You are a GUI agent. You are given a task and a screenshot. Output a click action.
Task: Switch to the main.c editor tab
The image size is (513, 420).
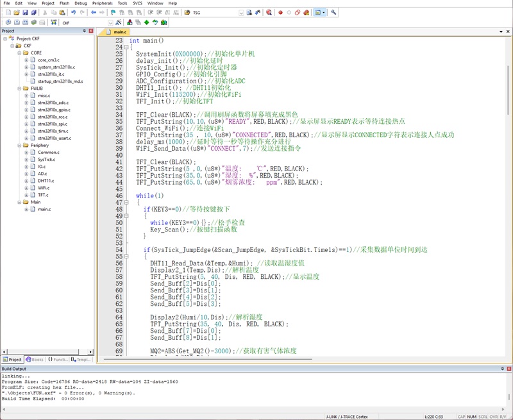coord(117,31)
